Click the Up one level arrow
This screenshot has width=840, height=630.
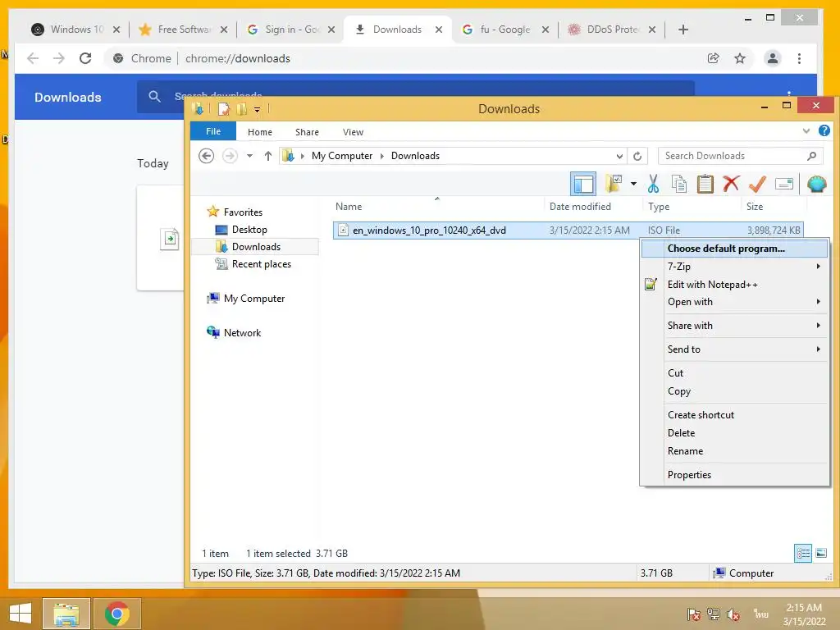point(268,156)
